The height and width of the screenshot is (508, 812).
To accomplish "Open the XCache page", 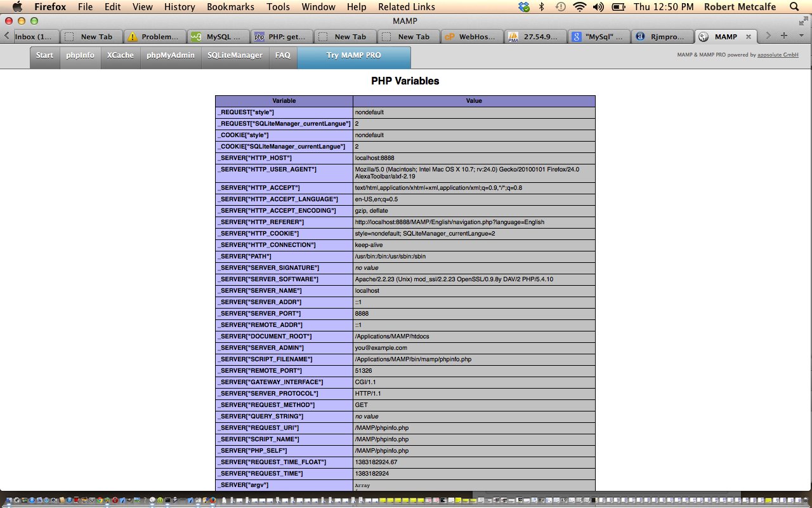I will [120, 56].
